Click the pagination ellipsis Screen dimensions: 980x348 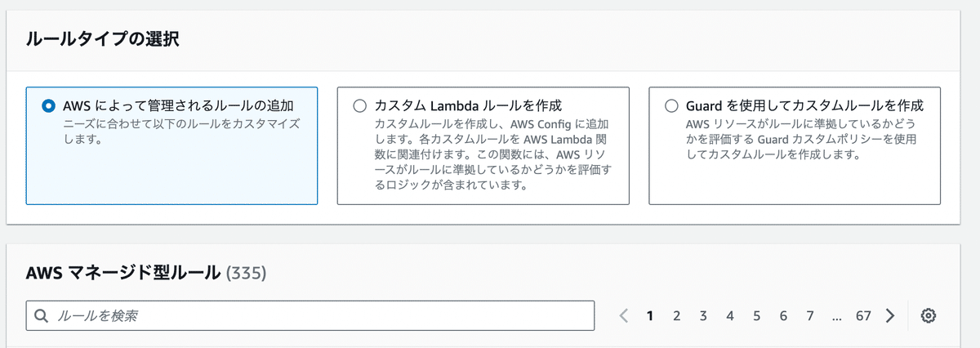[x=836, y=316]
